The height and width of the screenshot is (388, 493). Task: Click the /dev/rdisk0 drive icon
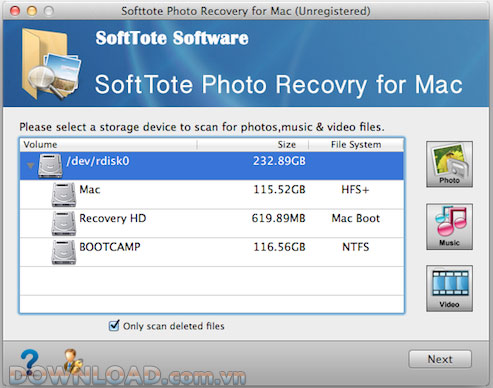click(x=50, y=166)
